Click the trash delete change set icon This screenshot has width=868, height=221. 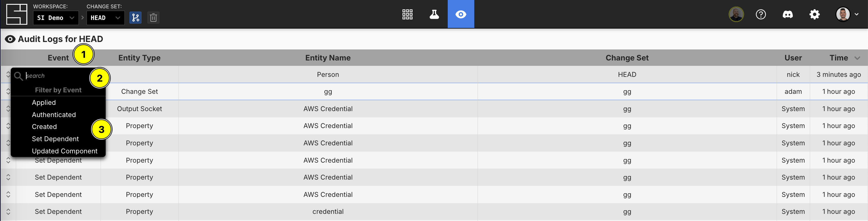(153, 18)
